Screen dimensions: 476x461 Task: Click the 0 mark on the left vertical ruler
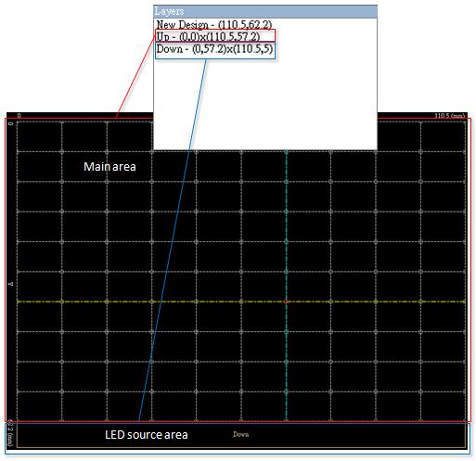tap(11, 123)
